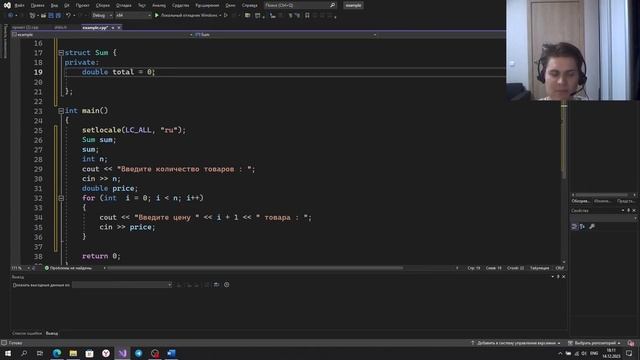Click the search magnifier icon in title bar
The image size is (640, 360).
(x=333, y=5)
